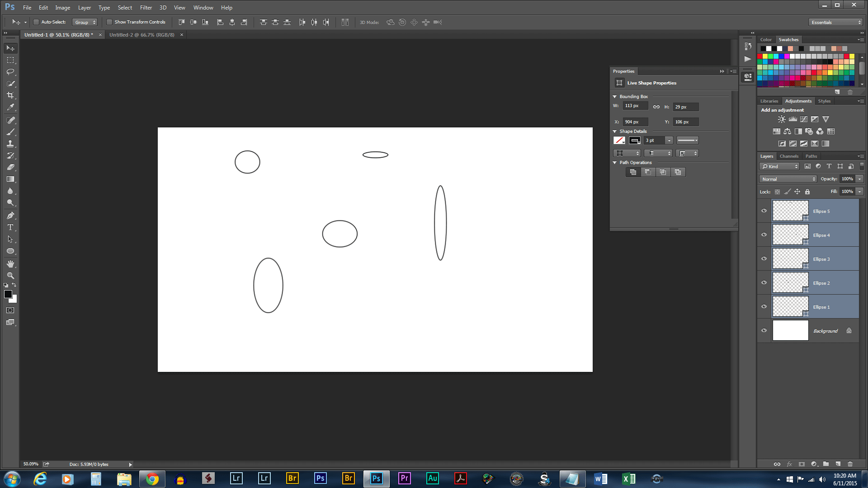This screenshot has height=488, width=868.
Task: Select the Move tool in the toolbar
Action: click(x=10, y=48)
